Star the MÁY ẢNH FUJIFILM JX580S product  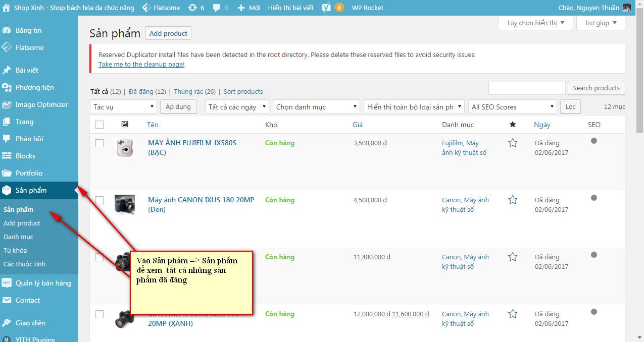(x=513, y=143)
